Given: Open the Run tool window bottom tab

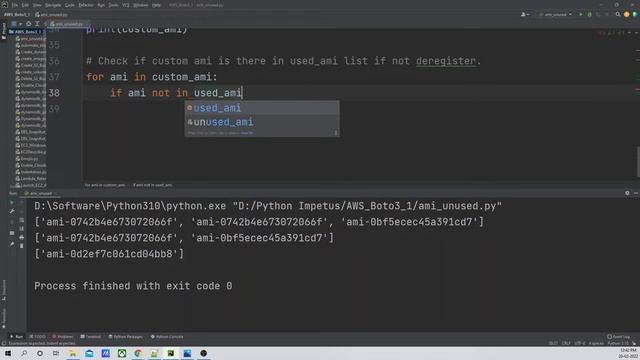Looking at the screenshot, I should click(17, 337).
